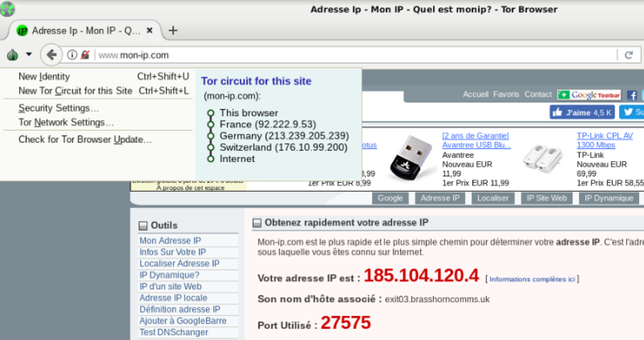The width and height of the screenshot is (644, 340).
Task: Click 'A propos de cet espace' link
Action: point(190,188)
